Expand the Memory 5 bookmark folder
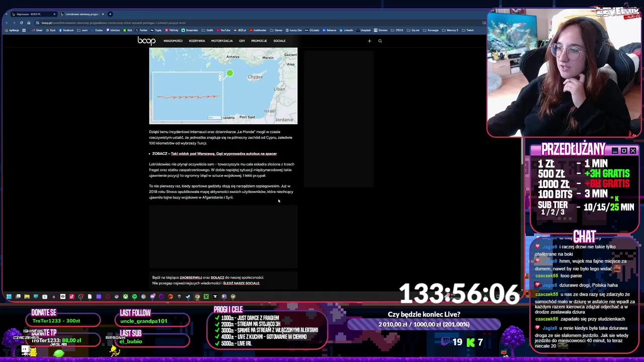The width and height of the screenshot is (644, 362). pos(450,30)
